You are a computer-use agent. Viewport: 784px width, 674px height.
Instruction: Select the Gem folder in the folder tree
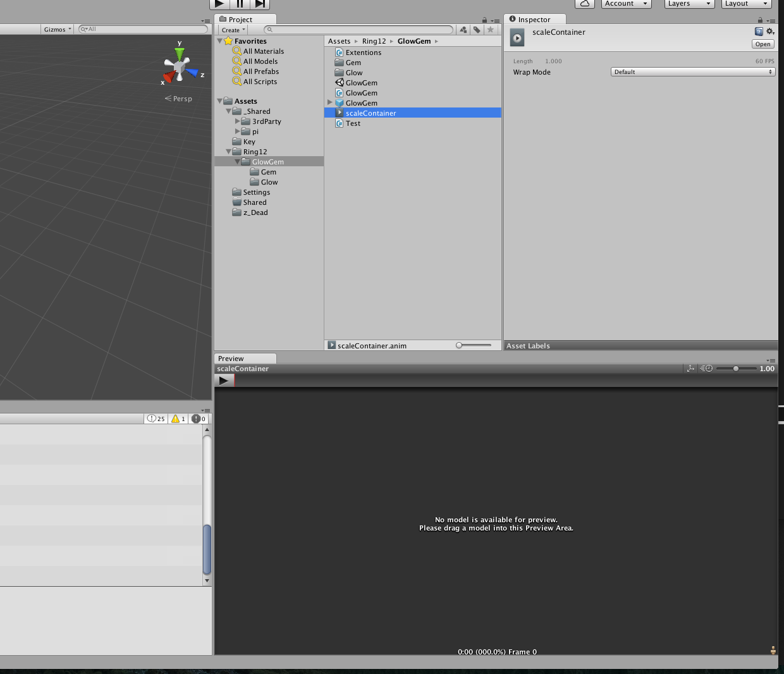click(269, 172)
